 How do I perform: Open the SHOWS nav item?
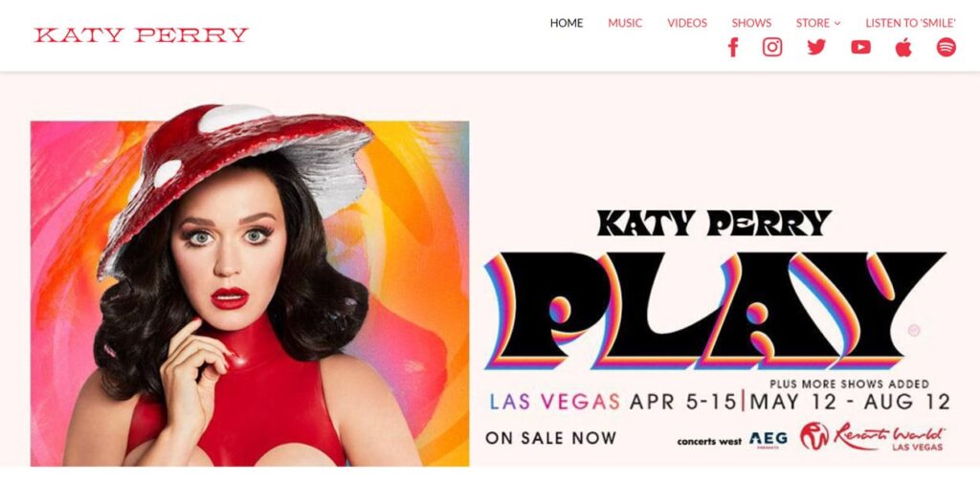(x=751, y=23)
